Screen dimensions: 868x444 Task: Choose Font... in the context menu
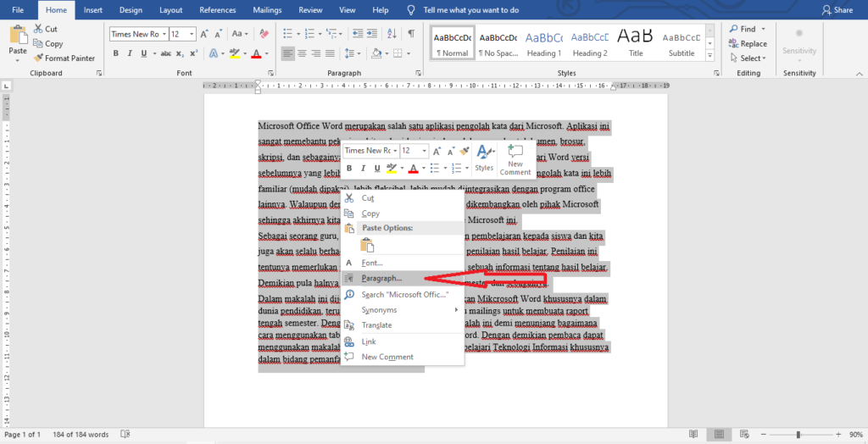pyautogui.click(x=403, y=263)
